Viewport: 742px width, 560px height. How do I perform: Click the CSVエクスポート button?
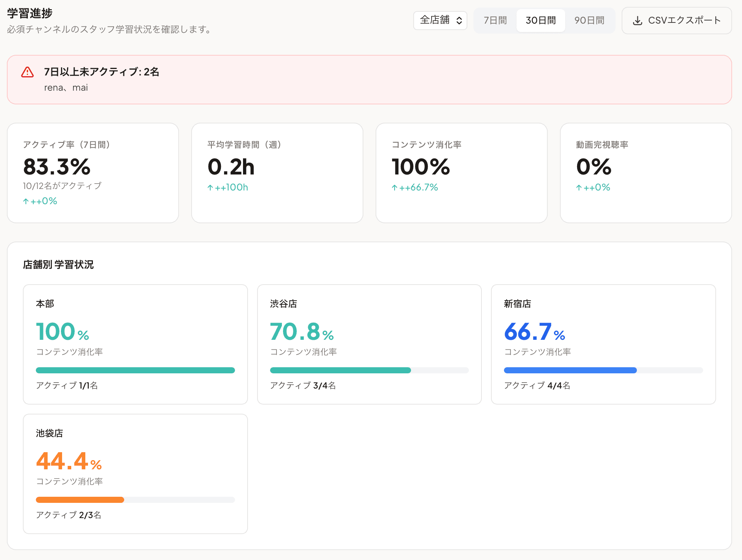[x=676, y=21]
